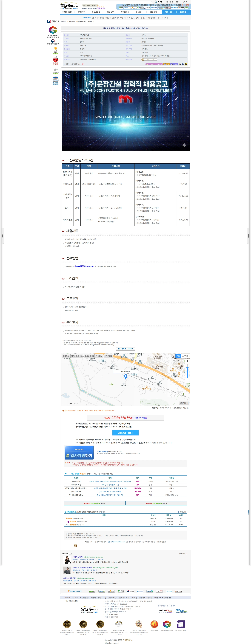Open the 이력서검색 menu
The height and width of the screenshot is (644, 251).
(x=96, y=12)
